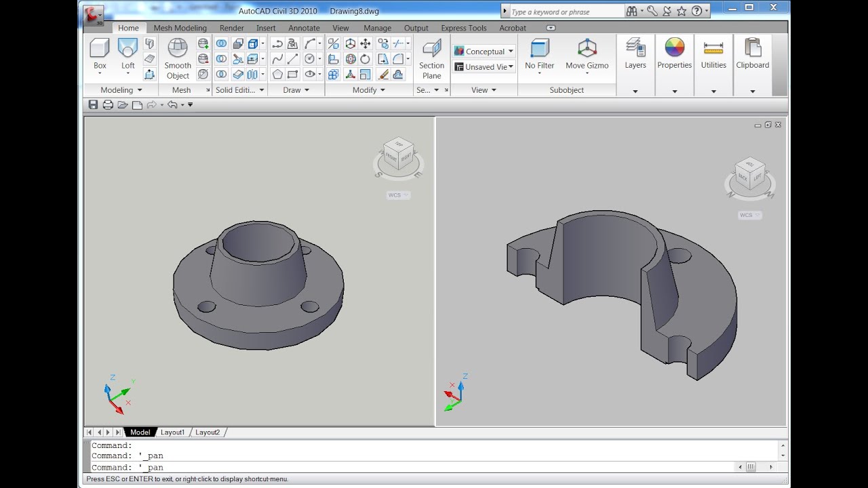
Task: Switch to the Express Tools ribbon tab
Action: [464, 28]
